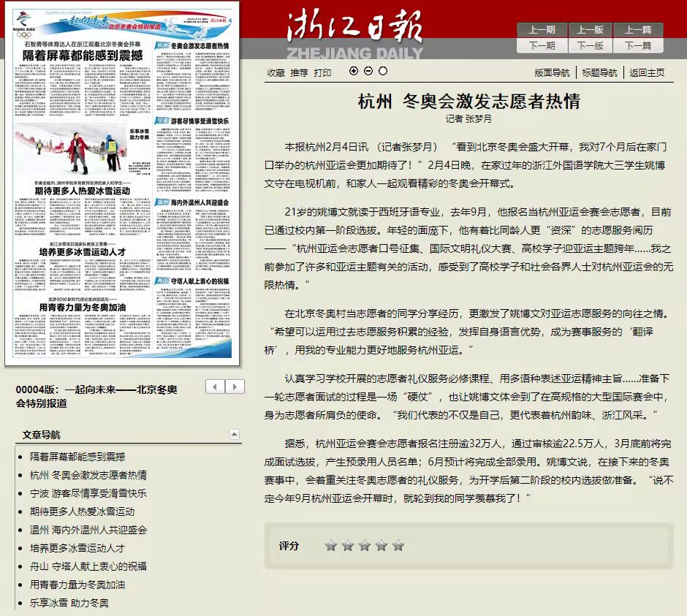The image size is (687, 616).
Task: Open article 舟山 守塔人献上衷心的祝福
Action: (88, 566)
